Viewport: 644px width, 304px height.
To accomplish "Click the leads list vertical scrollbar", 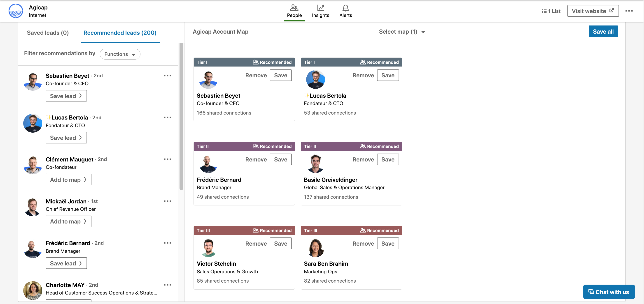I will (181, 117).
